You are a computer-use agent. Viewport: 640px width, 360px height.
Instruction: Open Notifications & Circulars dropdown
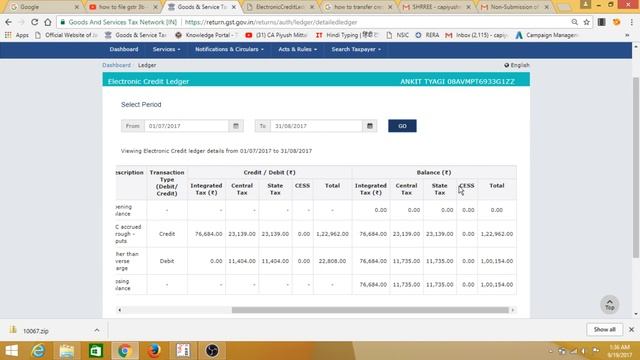229,49
